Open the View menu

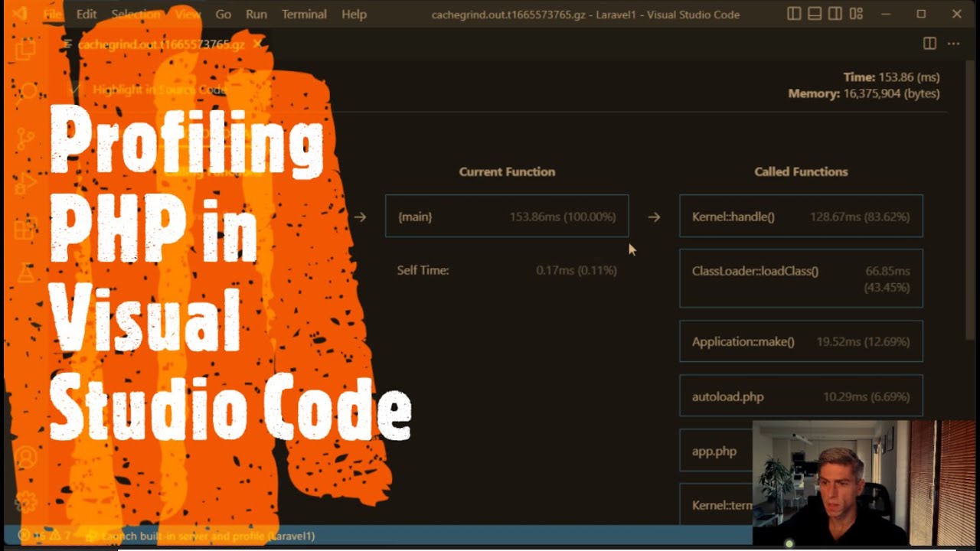[x=188, y=14]
